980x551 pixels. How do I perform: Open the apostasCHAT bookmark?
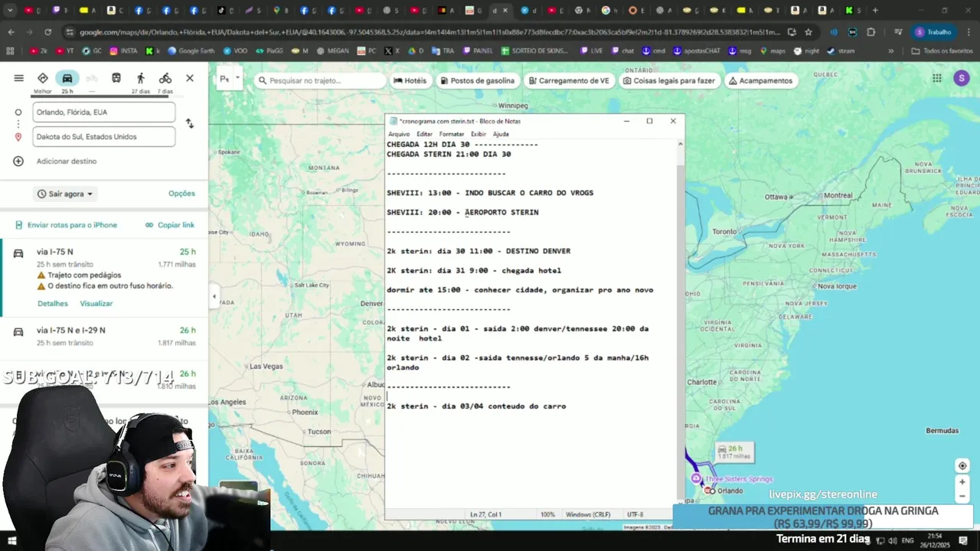697,51
